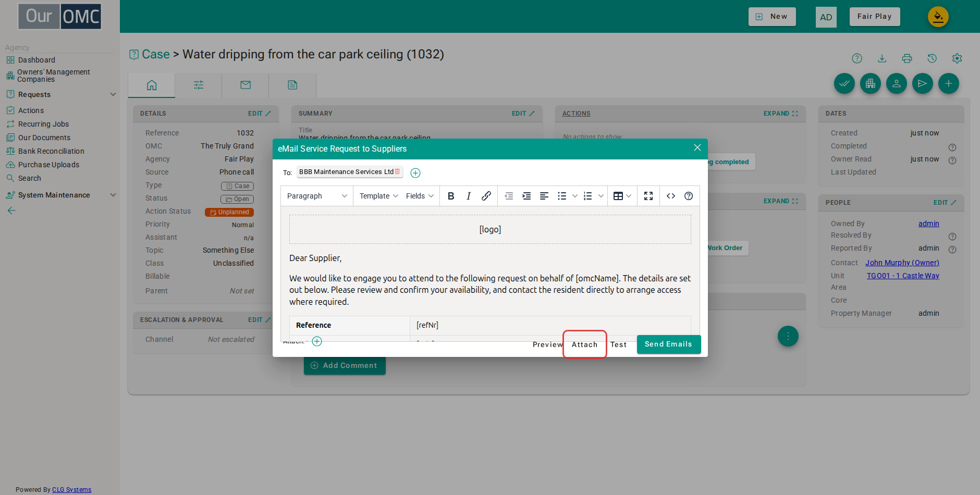Viewport: 980px width, 495px height.
Task: Toggle bold formatting in email editor
Action: click(451, 196)
